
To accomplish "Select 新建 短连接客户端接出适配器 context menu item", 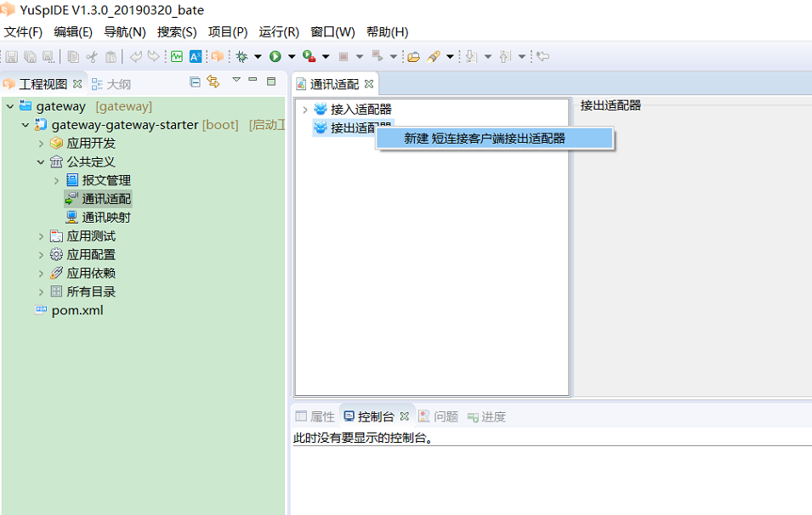I will 485,139.
